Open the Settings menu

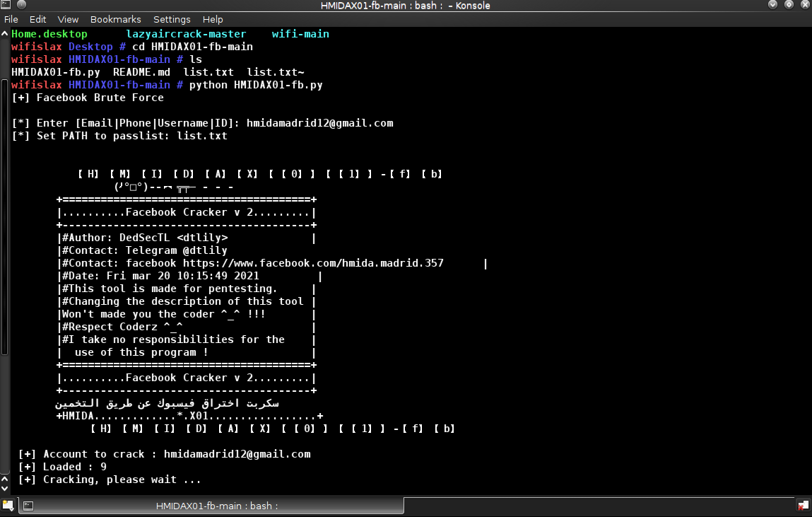[x=172, y=19]
